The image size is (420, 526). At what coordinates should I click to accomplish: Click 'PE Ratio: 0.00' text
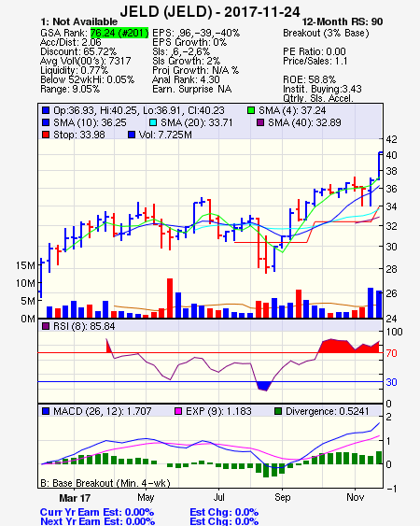click(x=315, y=51)
